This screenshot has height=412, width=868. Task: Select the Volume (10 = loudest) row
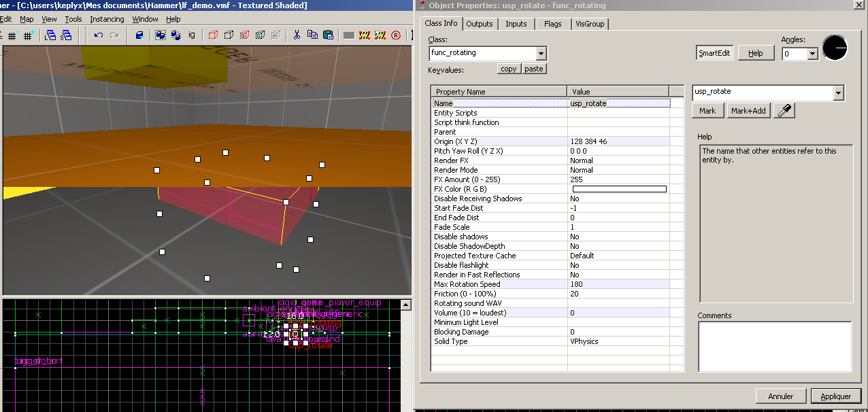point(551,313)
